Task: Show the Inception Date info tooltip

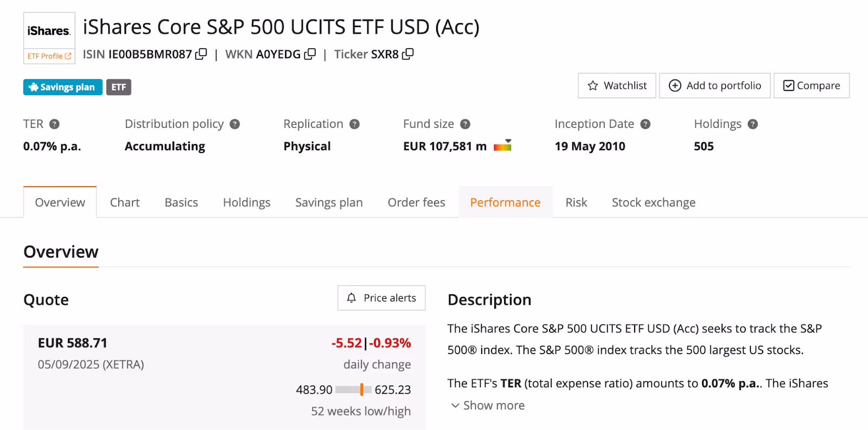Action: tap(645, 124)
